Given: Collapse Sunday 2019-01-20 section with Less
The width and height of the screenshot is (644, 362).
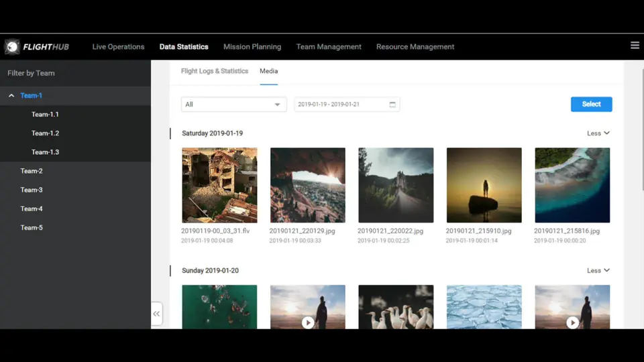Looking at the screenshot, I should point(598,271).
